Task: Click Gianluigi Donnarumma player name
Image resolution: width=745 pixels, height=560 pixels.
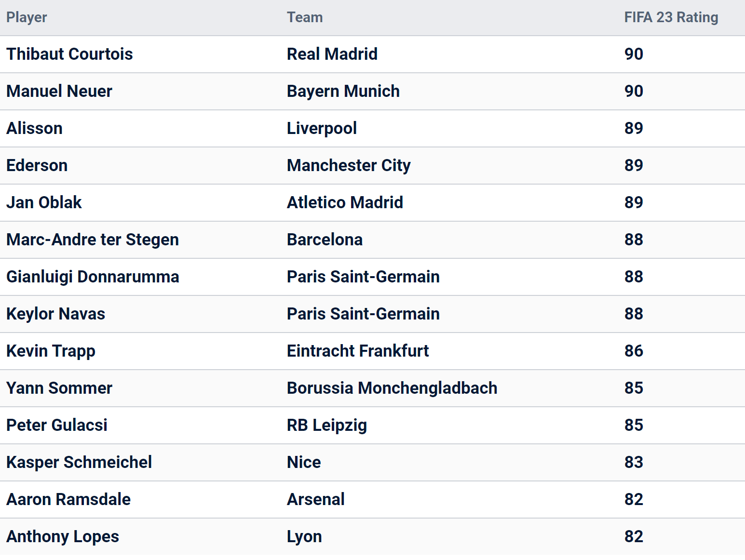Action: [93, 277]
